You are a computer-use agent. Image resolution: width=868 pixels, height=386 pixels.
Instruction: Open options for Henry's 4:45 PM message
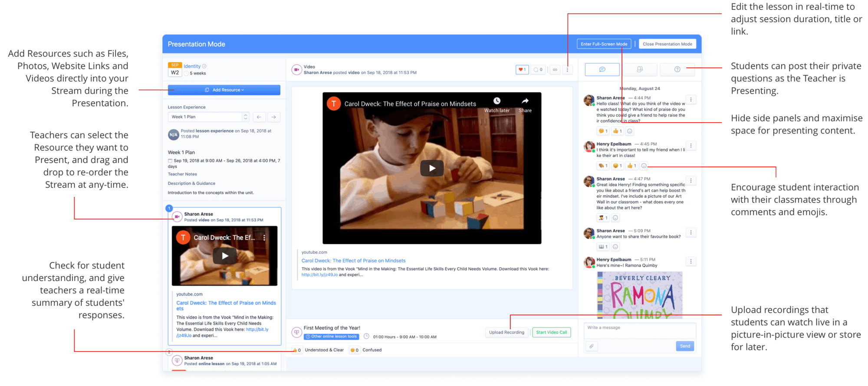pyautogui.click(x=691, y=146)
